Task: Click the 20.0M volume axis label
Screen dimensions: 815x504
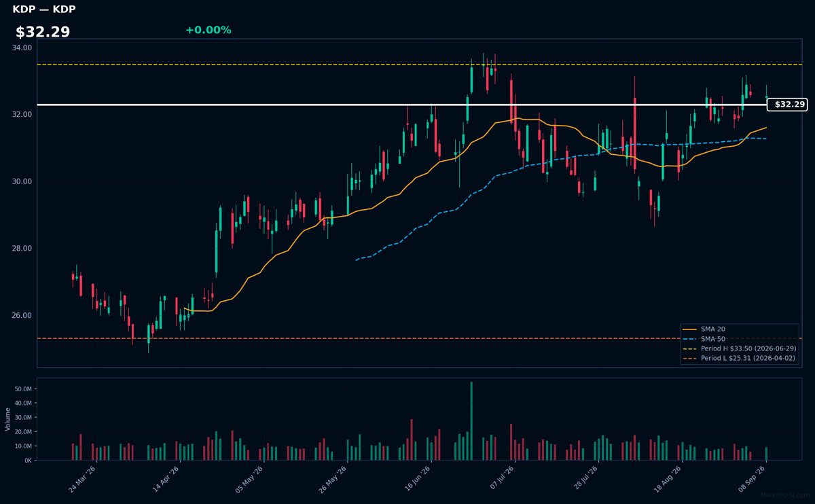Action: tap(23, 432)
